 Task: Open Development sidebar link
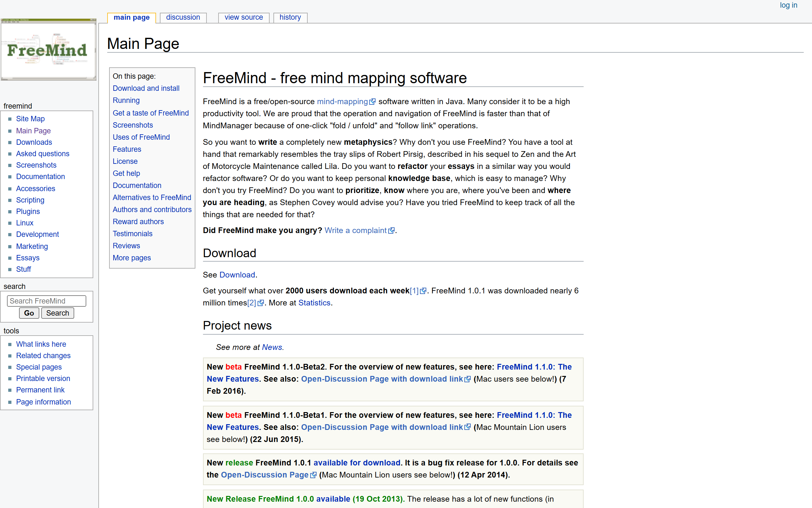[x=37, y=234]
